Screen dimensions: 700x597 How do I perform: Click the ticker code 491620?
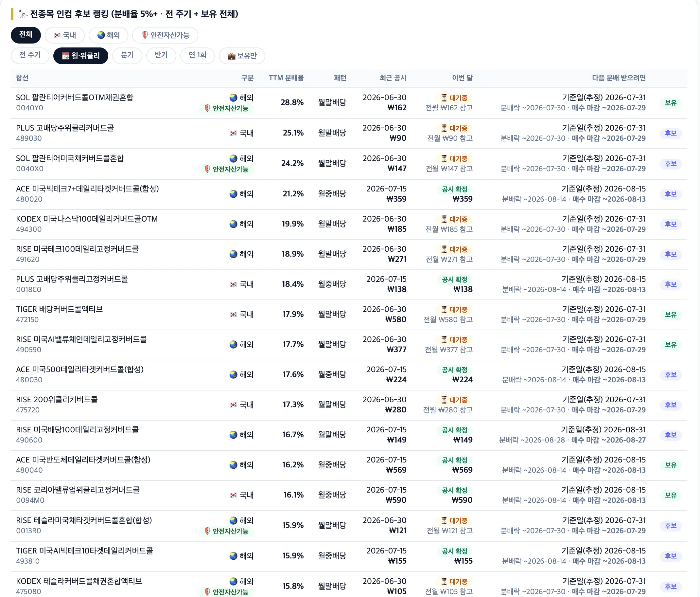tap(28, 259)
